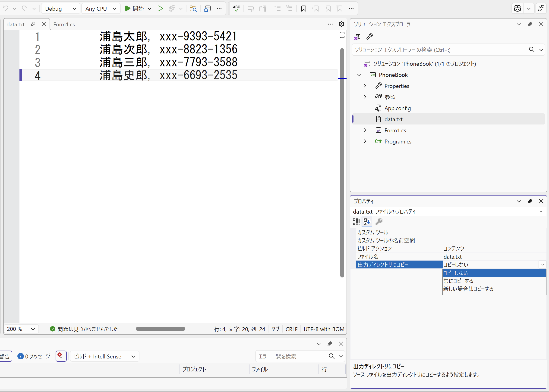Viewport: 549px width, 392px height.
Task: Open the find in files icon
Action: click(193, 9)
